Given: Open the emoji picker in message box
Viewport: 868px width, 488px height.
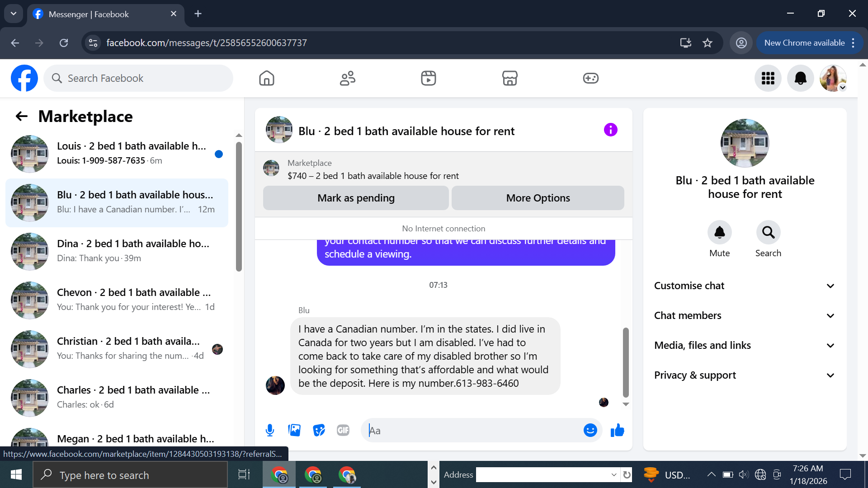Looking at the screenshot, I should click(x=590, y=430).
